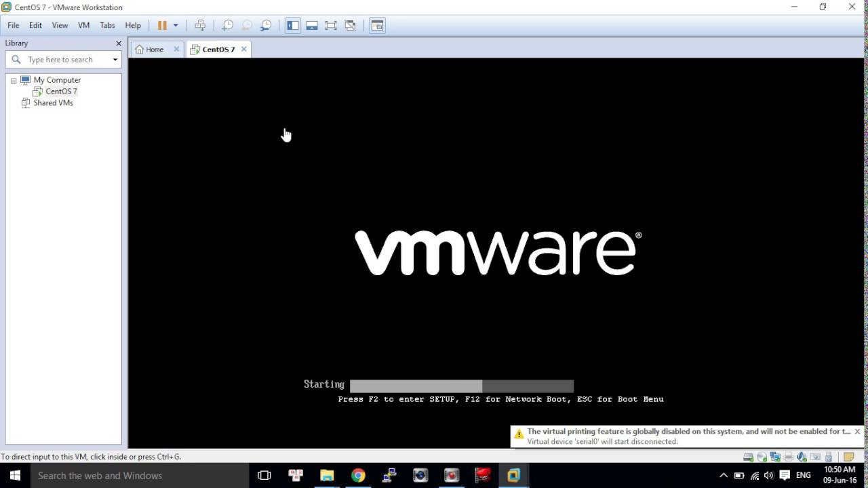Open the View menu
The height and width of the screenshot is (488, 868).
point(60,25)
